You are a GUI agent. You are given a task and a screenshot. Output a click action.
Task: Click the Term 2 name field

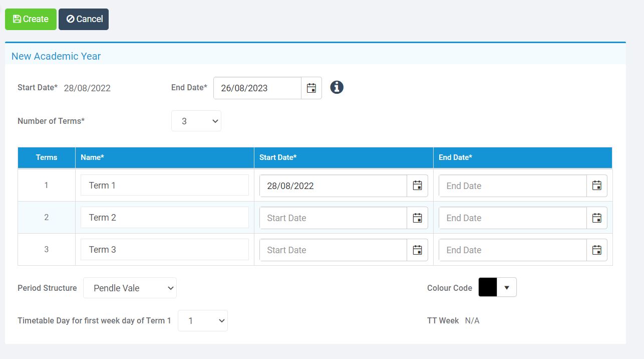tap(164, 217)
